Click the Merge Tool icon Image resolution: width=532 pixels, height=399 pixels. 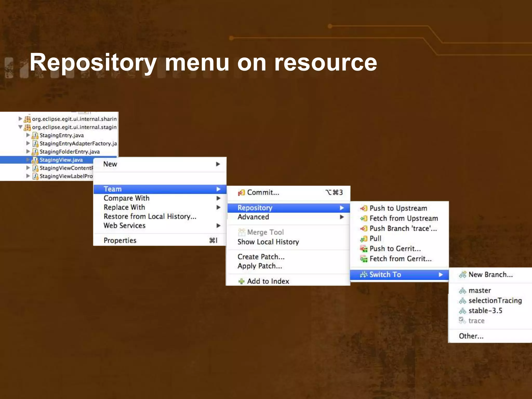(x=242, y=232)
